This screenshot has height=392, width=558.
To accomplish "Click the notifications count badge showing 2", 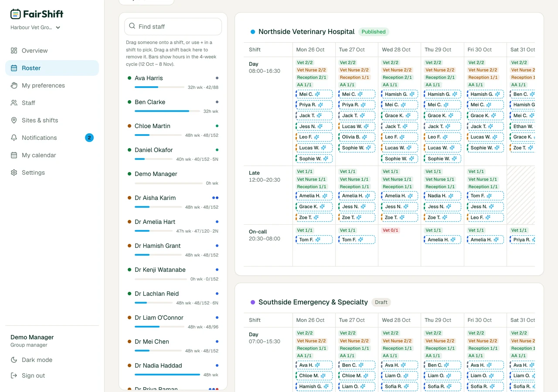I will (89, 138).
